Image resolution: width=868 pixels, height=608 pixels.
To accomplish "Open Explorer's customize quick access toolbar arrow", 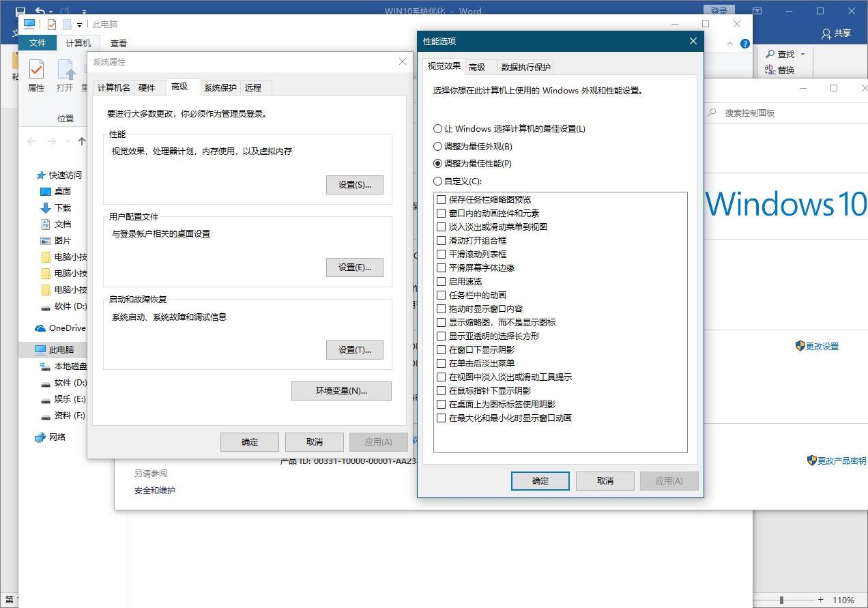I will tap(79, 25).
